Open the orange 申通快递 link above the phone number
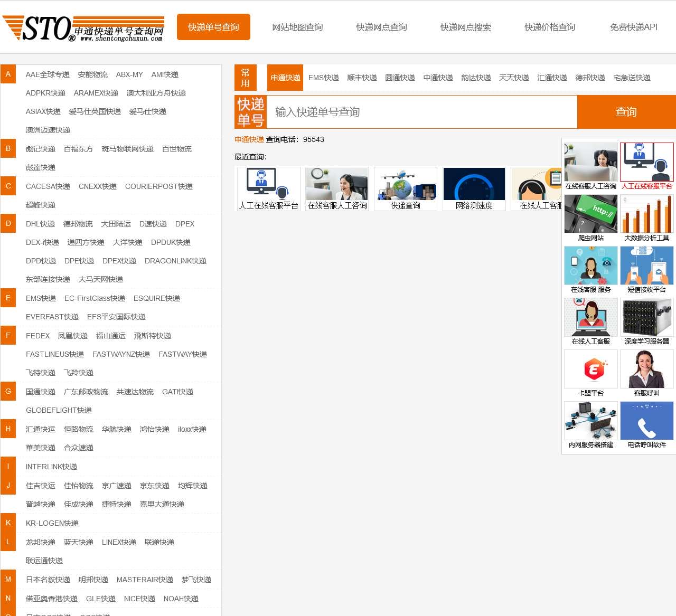Viewport: 676px width, 616px height. pyautogui.click(x=249, y=139)
